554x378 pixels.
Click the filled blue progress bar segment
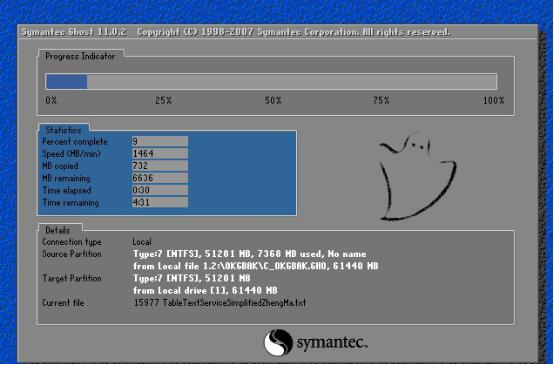tap(67, 82)
